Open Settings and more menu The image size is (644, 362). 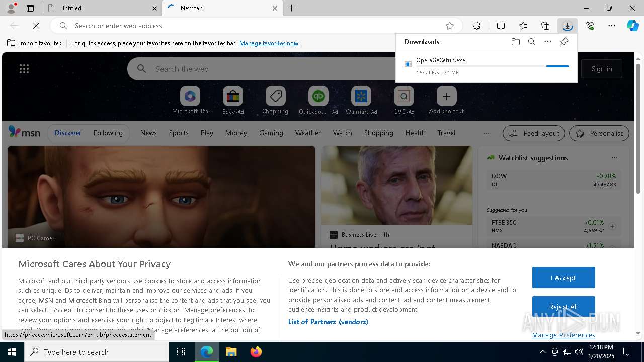click(612, 26)
